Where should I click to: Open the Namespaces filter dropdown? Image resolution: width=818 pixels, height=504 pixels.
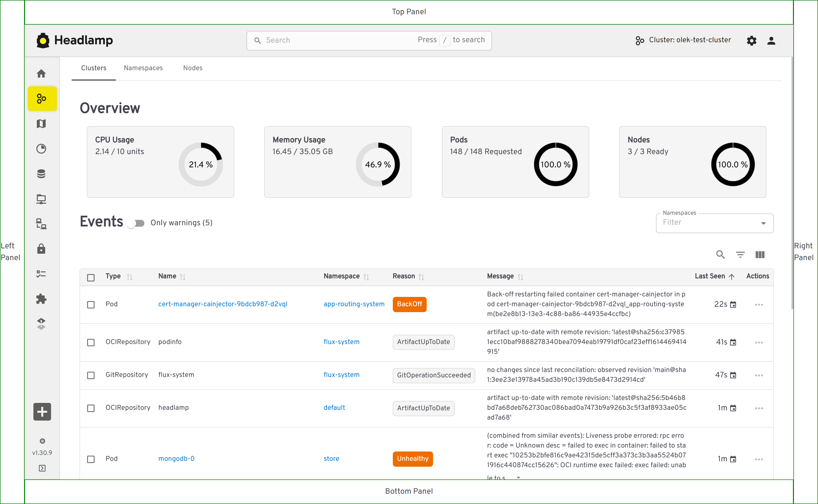[715, 223]
